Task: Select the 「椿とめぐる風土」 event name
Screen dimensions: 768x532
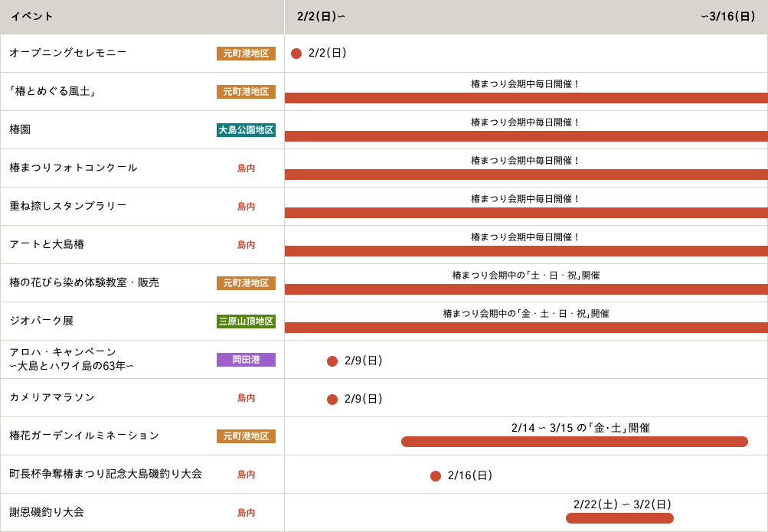Action: pos(52,91)
